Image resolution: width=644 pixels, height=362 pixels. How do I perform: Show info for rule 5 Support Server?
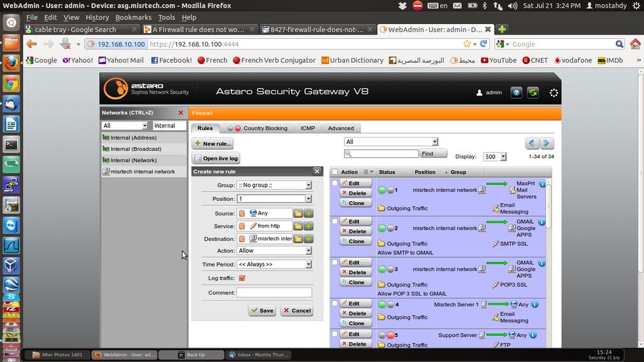click(533, 335)
